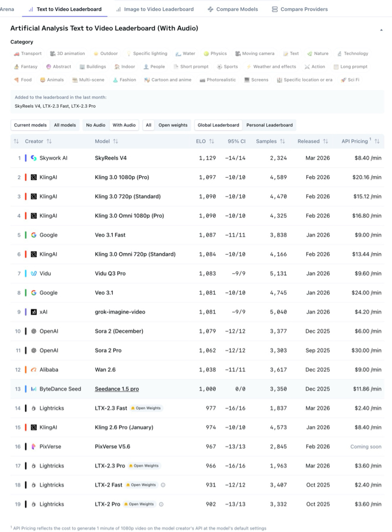This screenshot has height=532, width=392.
Task: Open the Seedance 1.5 pro model link
Action: 117,389
